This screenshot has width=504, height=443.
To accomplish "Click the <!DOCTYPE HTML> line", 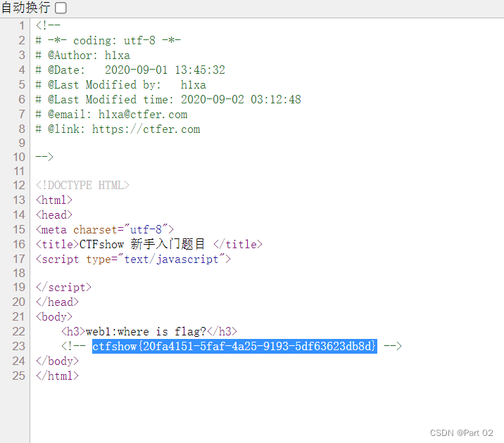I will click(82, 185).
